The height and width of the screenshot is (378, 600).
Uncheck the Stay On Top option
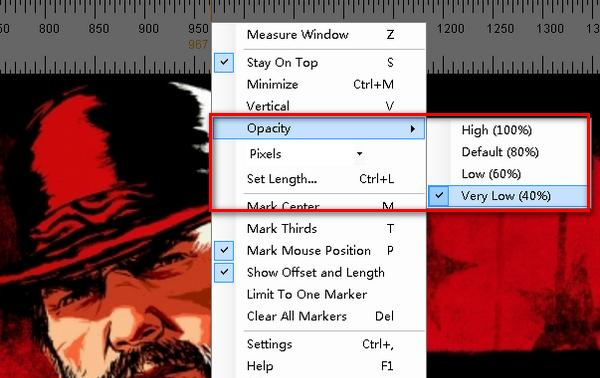pos(319,62)
